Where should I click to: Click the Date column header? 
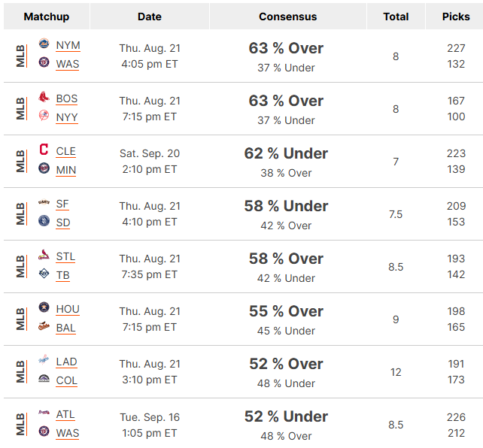pos(150,17)
